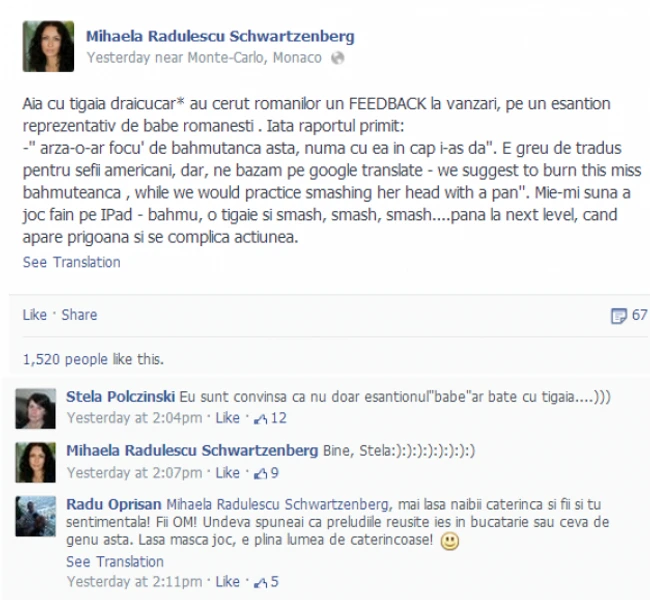
Task: Like Stela Polczinski's comment
Action: (x=228, y=418)
